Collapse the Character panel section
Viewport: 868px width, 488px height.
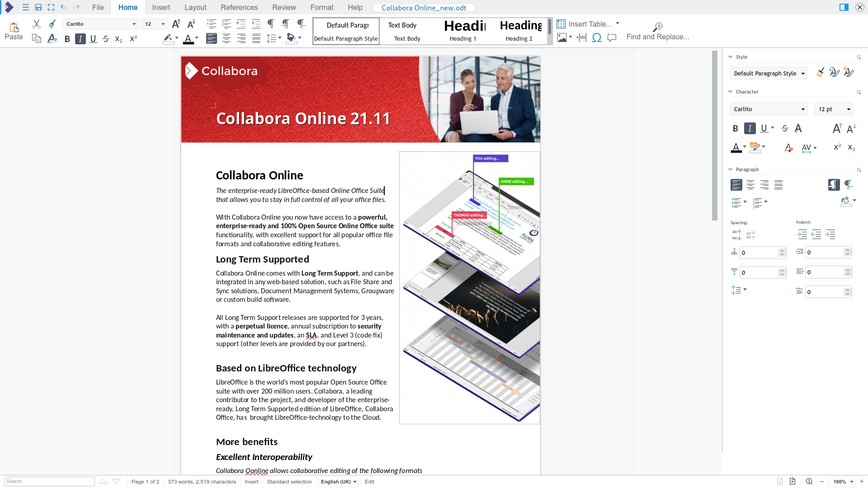731,92
